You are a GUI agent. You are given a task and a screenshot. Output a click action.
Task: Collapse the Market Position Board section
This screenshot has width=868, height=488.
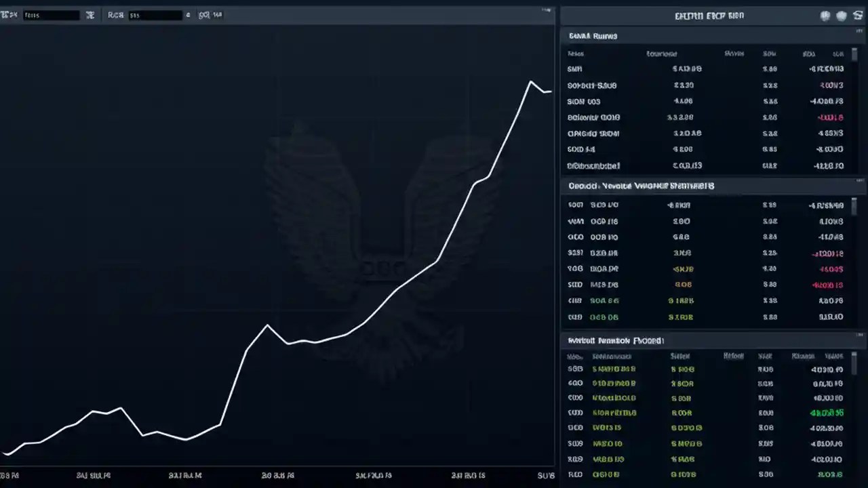pyautogui.click(x=615, y=340)
